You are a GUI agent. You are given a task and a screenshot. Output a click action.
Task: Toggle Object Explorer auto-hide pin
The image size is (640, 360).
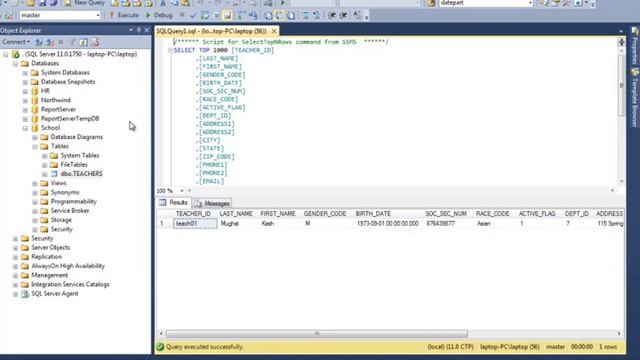pos(139,30)
